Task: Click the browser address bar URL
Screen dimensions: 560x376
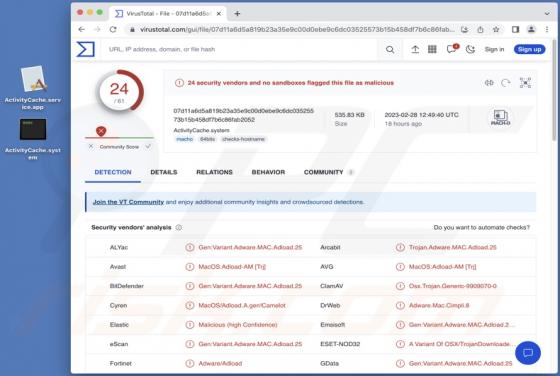Action: point(296,29)
